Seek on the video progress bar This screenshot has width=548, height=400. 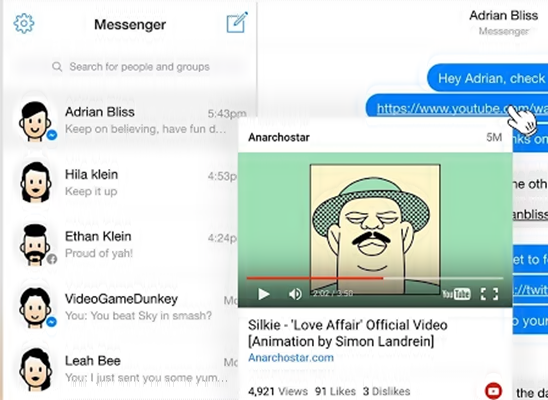[375, 278]
